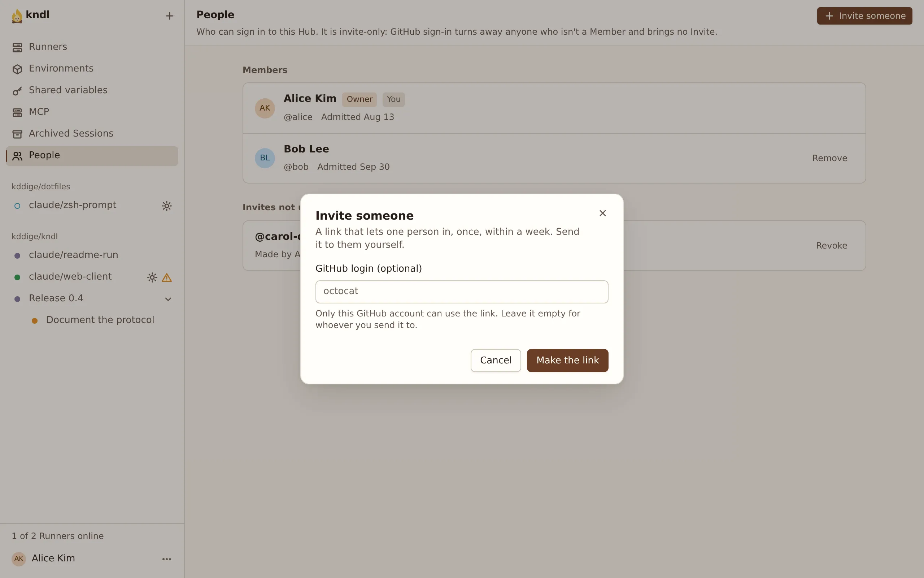This screenshot has height=578, width=924.
Task: Click the Shared variables key icon
Action: point(17,91)
